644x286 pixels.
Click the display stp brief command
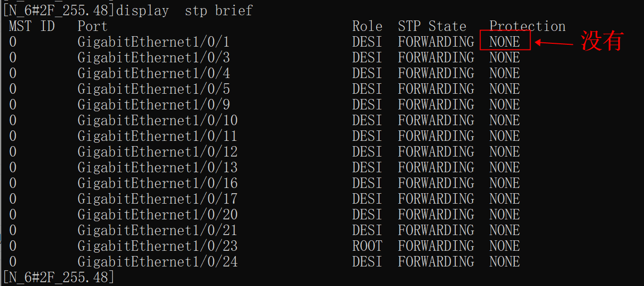point(184,10)
